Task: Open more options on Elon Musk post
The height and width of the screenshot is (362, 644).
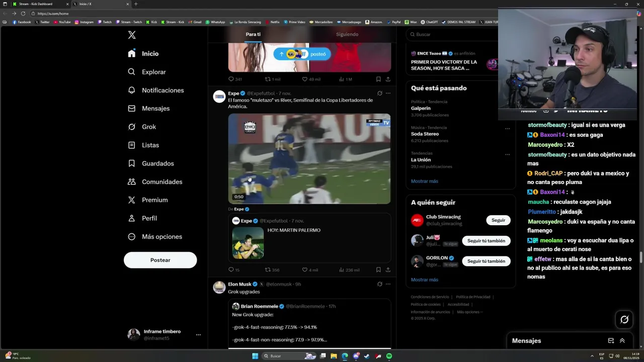Action: 388,284
